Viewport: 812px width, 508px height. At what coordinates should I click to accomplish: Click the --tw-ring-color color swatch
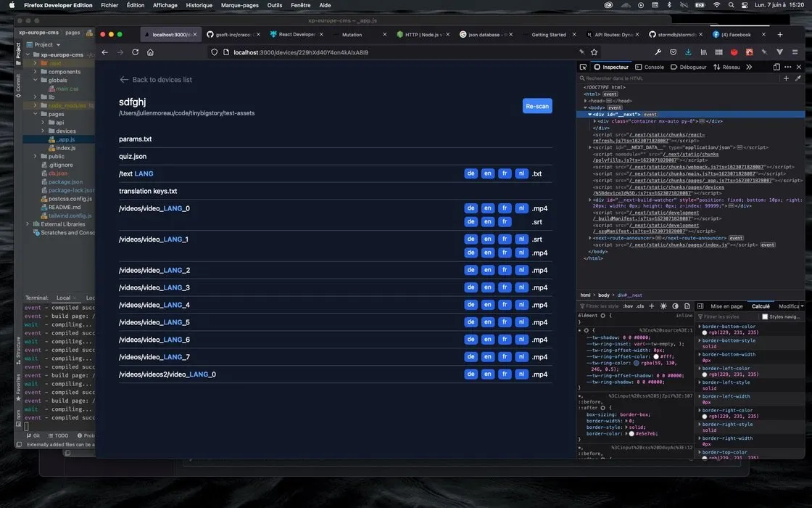(637, 364)
